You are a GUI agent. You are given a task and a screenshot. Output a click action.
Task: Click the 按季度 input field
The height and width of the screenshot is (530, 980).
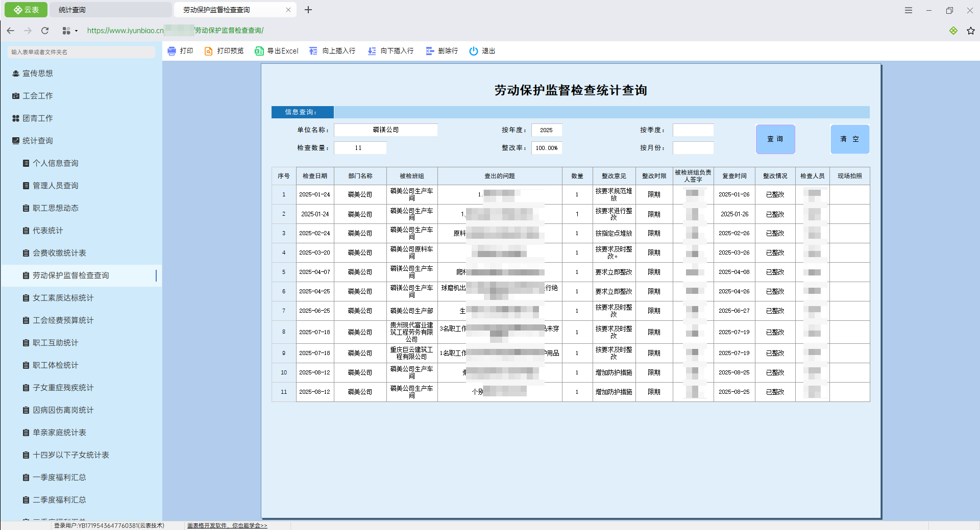point(693,130)
